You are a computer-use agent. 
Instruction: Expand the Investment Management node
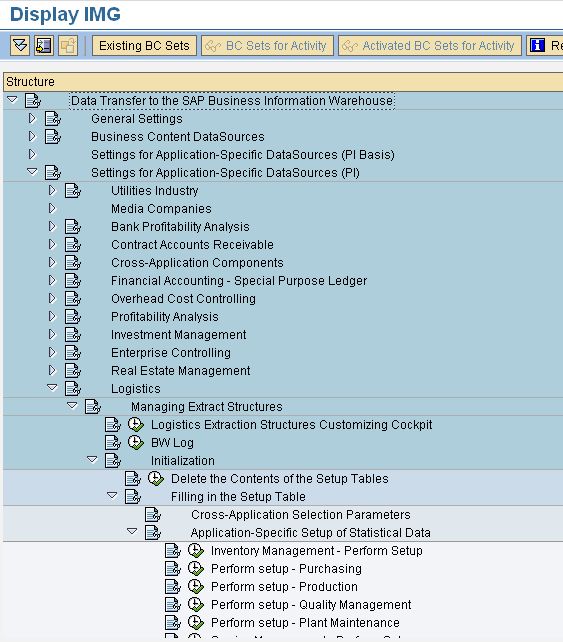(52, 335)
